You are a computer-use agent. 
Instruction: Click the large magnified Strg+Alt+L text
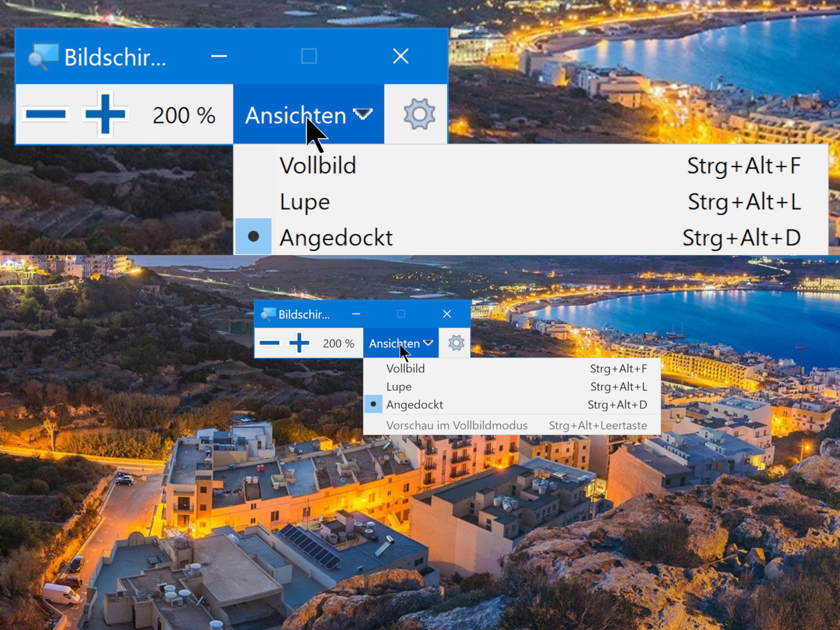tap(744, 202)
